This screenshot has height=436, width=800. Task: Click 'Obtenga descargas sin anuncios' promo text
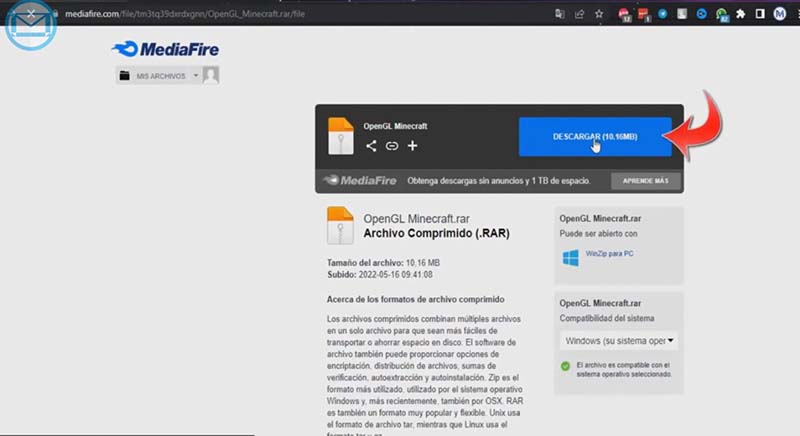pos(498,181)
